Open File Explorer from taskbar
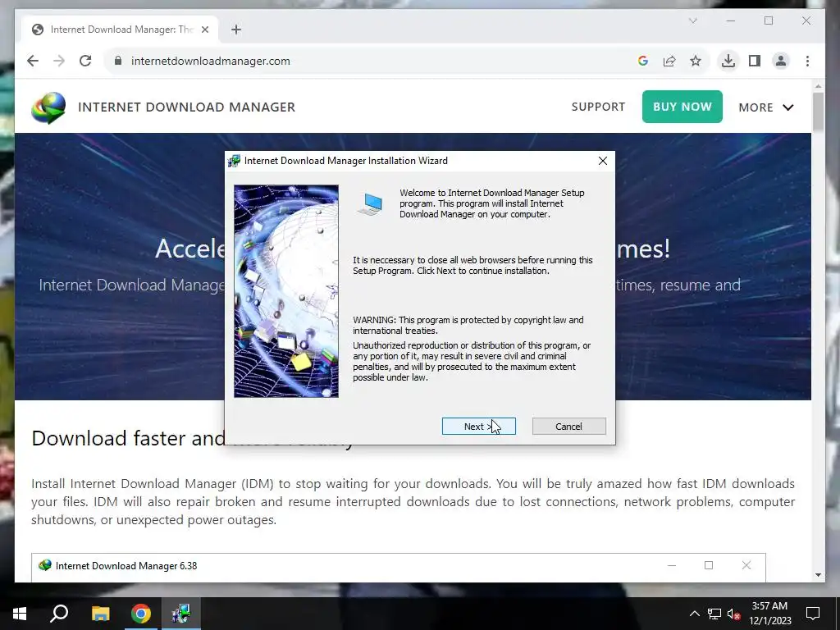The image size is (840, 630). coord(100,614)
